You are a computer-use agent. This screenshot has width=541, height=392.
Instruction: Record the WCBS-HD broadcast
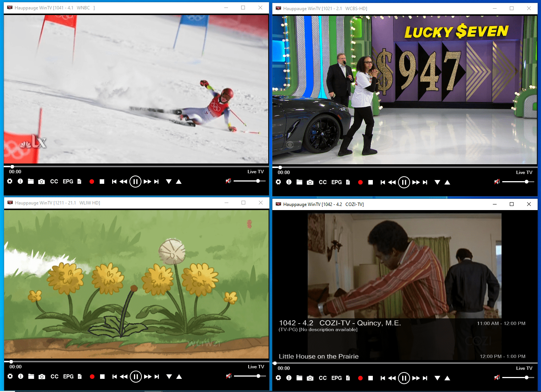(360, 182)
